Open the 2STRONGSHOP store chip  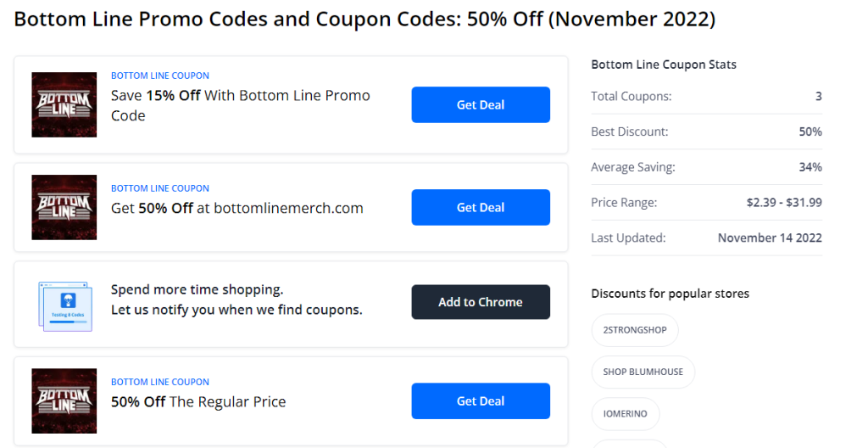coord(635,330)
